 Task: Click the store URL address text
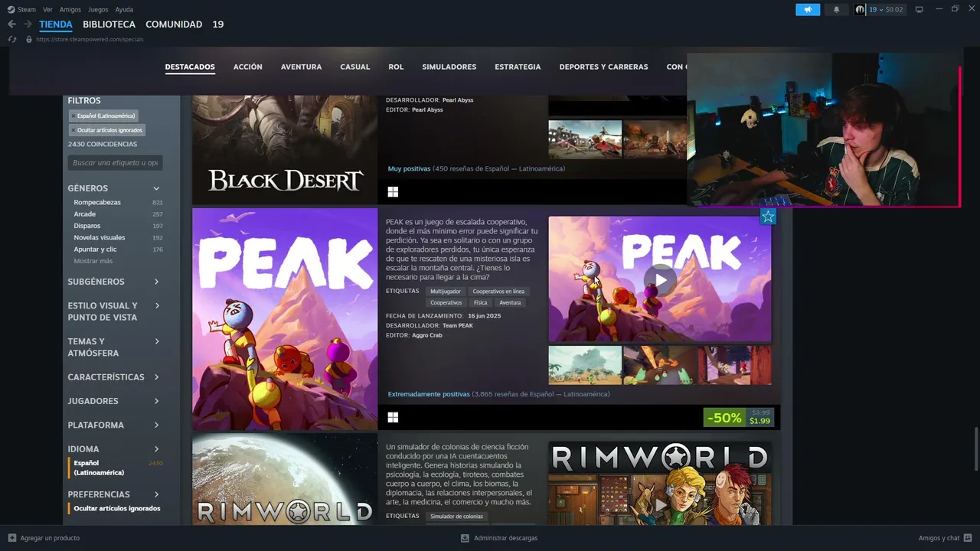point(90,39)
